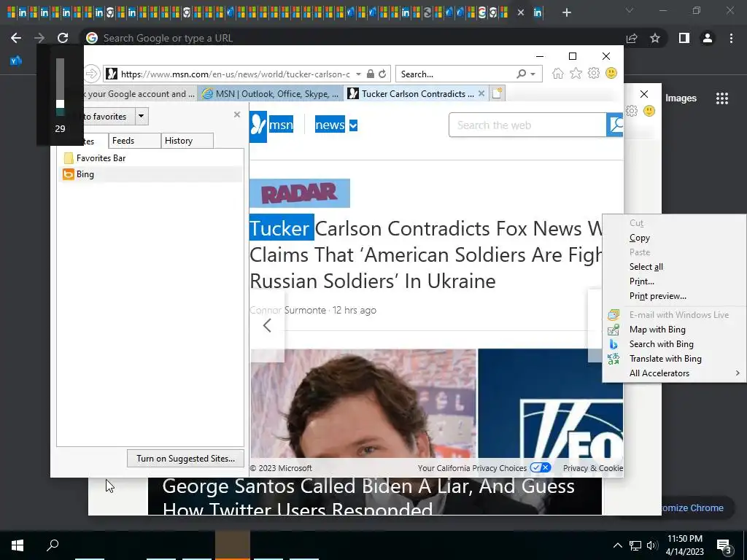
Task: Click the news link in msn header
Action: coord(330,125)
